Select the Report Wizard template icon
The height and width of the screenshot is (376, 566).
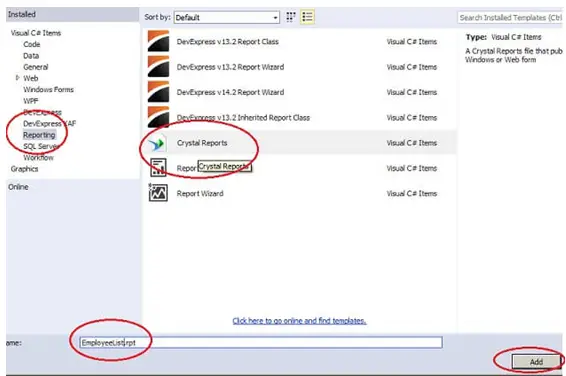pos(158,192)
